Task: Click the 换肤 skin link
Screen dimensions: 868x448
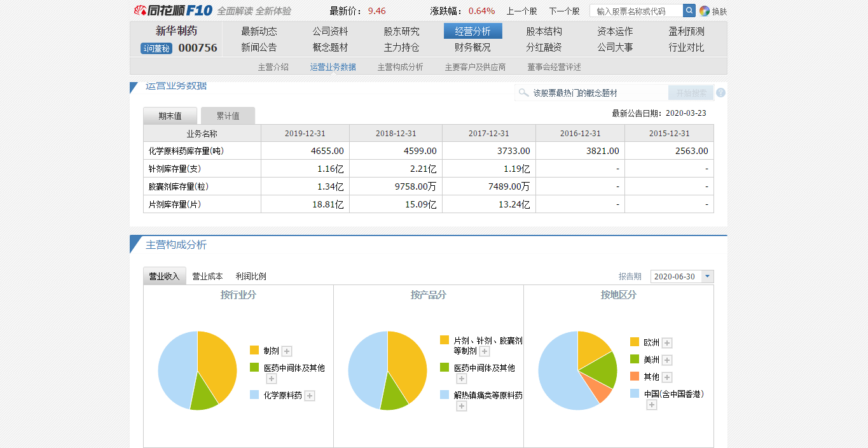Action: pyautogui.click(x=719, y=11)
